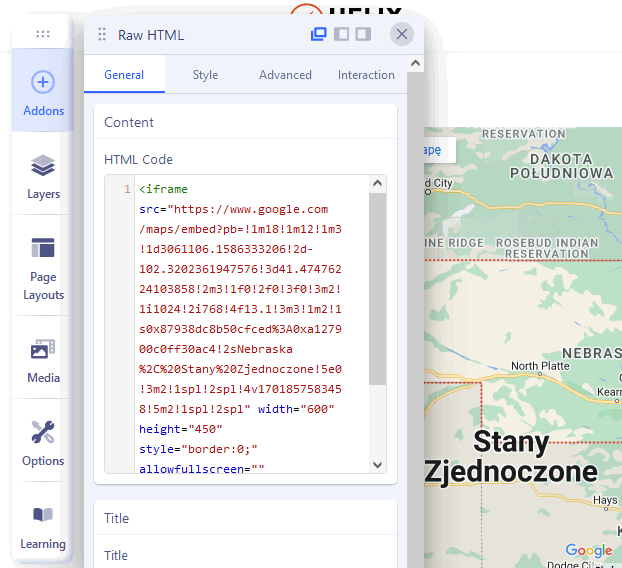Click code editor scrollbar down arrow
622x568 pixels.
click(378, 464)
